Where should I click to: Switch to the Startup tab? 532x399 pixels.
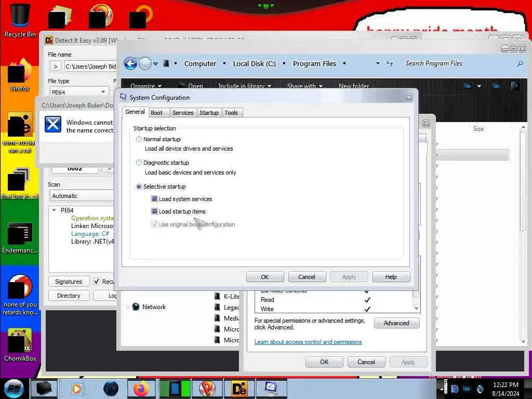(x=209, y=113)
